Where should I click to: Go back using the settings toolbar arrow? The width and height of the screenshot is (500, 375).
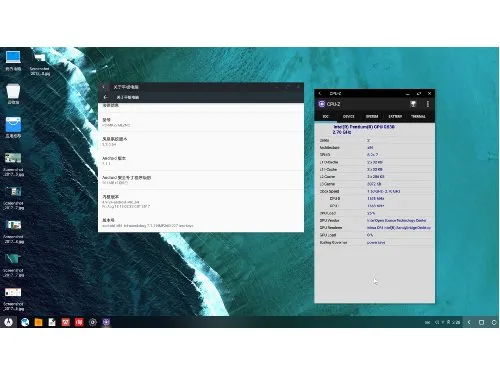click(x=106, y=97)
